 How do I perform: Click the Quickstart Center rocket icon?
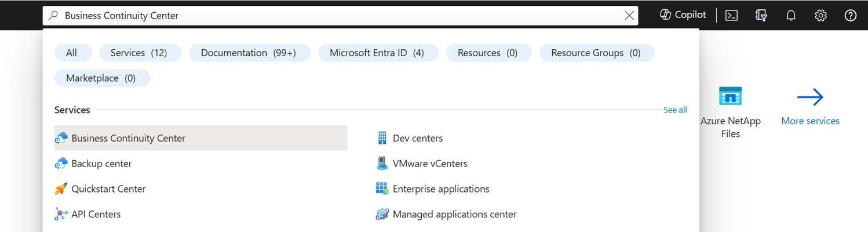coord(61,189)
